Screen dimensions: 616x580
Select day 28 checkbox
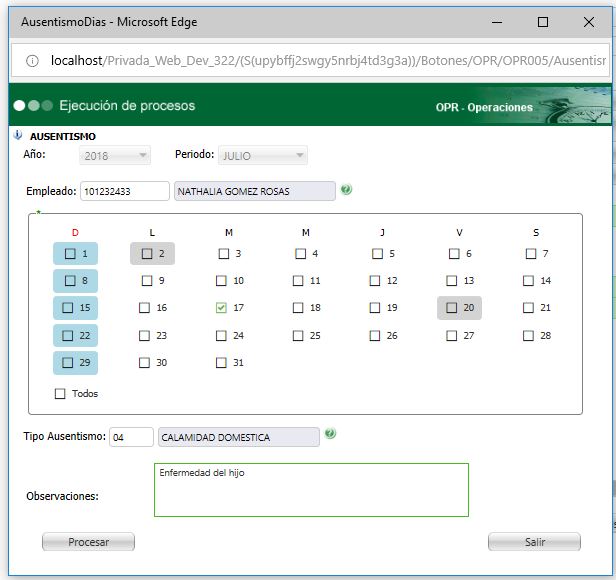pyautogui.click(x=529, y=335)
